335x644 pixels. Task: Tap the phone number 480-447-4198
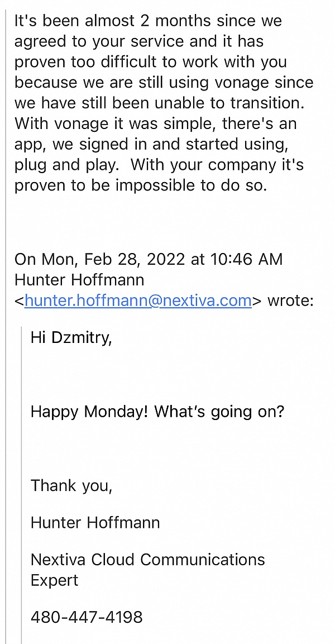[87, 617]
